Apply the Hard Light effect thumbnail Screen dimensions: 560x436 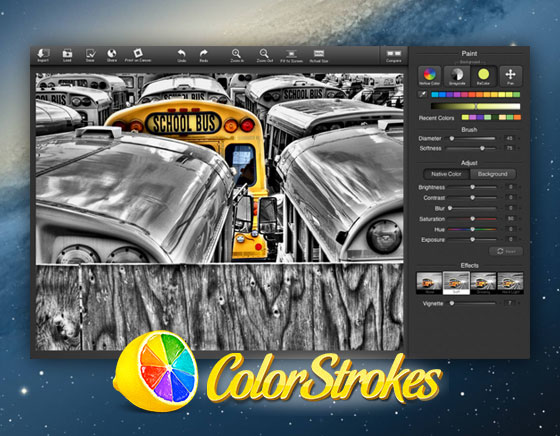510,283
